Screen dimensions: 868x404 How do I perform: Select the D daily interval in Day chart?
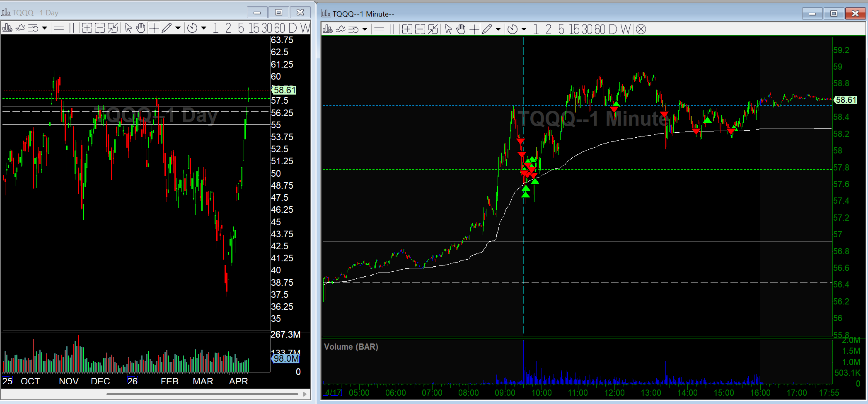(x=293, y=28)
